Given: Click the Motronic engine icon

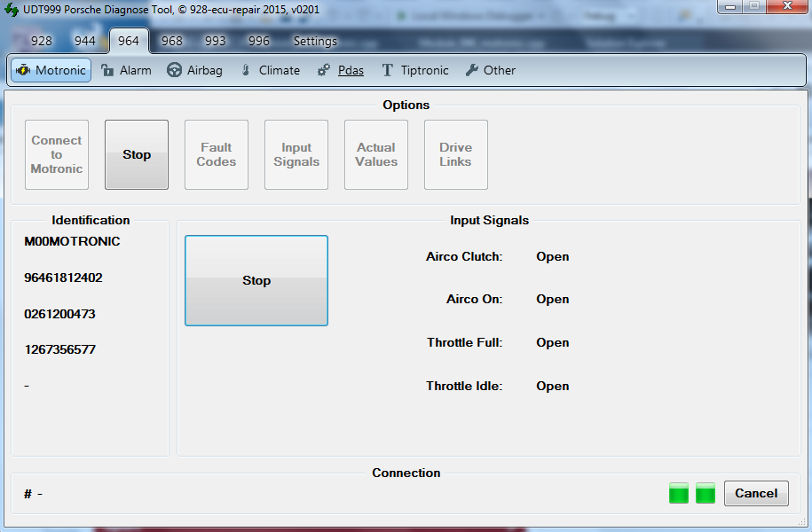Looking at the screenshot, I should coord(23,70).
